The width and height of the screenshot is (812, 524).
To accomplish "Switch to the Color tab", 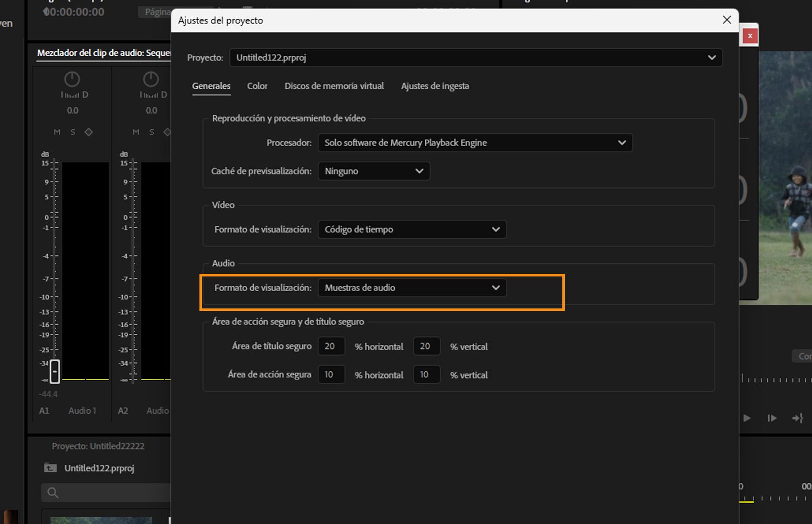I will [x=257, y=86].
